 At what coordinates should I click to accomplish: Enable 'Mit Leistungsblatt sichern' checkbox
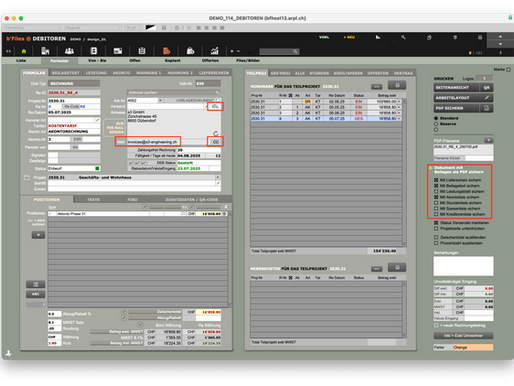[x=436, y=191]
